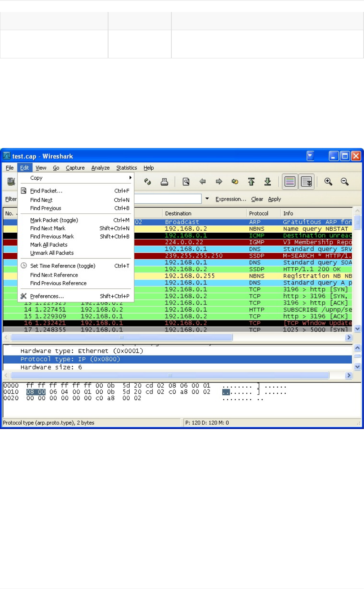This screenshot has width=364, height=589.
Task: Select Find Previous Reference entry
Action: [x=76, y=283]
